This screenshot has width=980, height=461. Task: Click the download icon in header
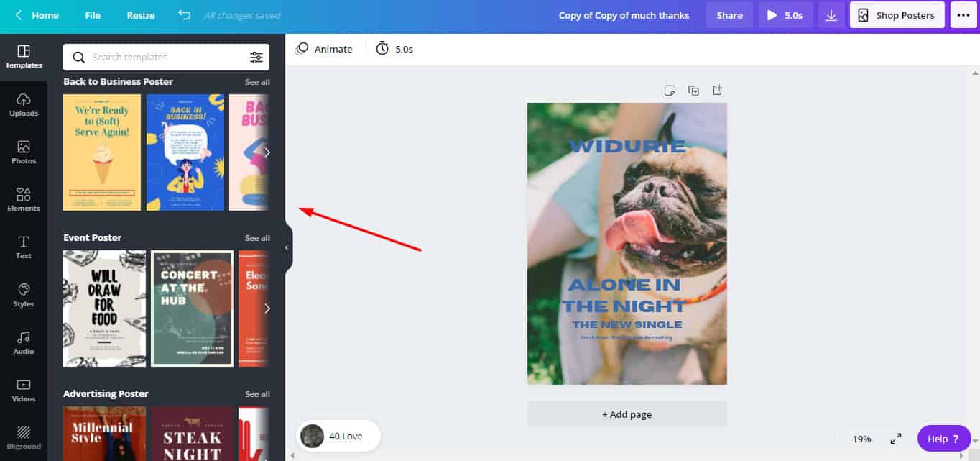click(831, 15)
